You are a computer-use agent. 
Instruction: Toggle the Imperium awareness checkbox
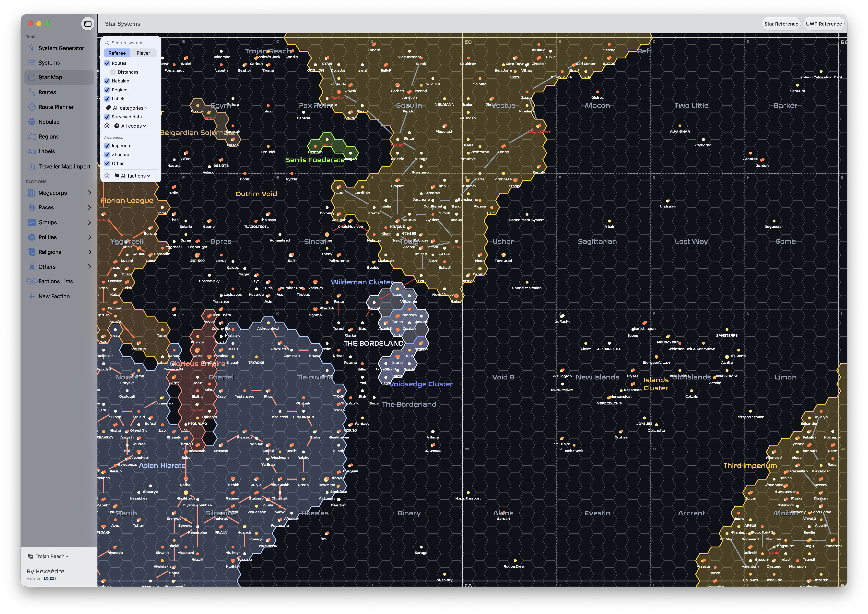point(107,146)
